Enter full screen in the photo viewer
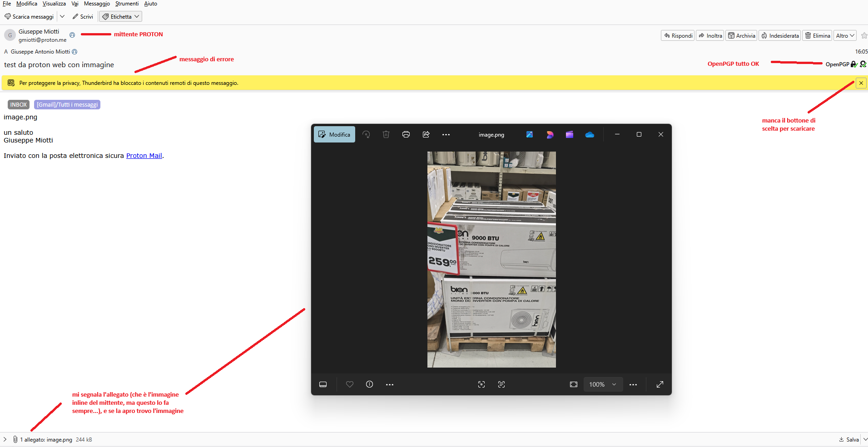The width and height of the screenshot is (868, 447). [x=660, y=384]
